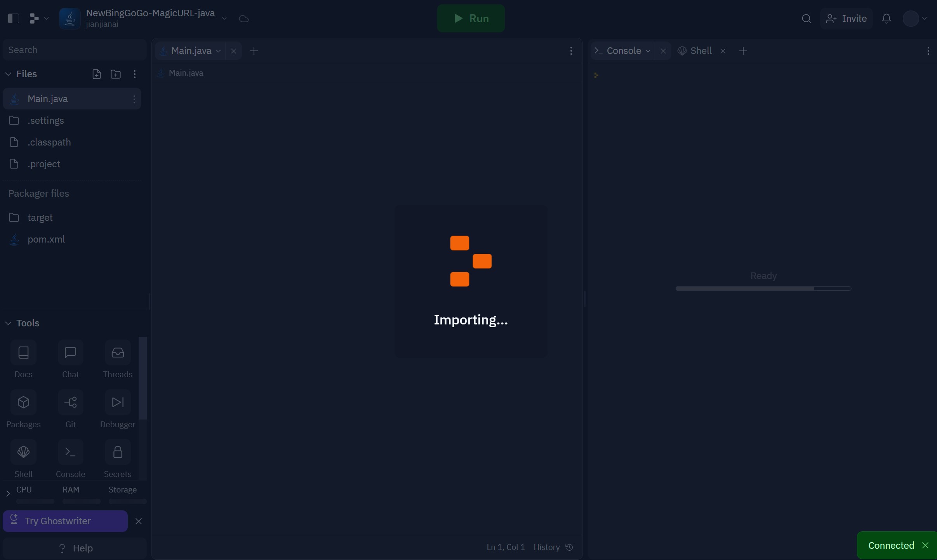Viewport: 937px width, 560px height.
Task: Switch to the Shell tab
Action: point(700,51)
